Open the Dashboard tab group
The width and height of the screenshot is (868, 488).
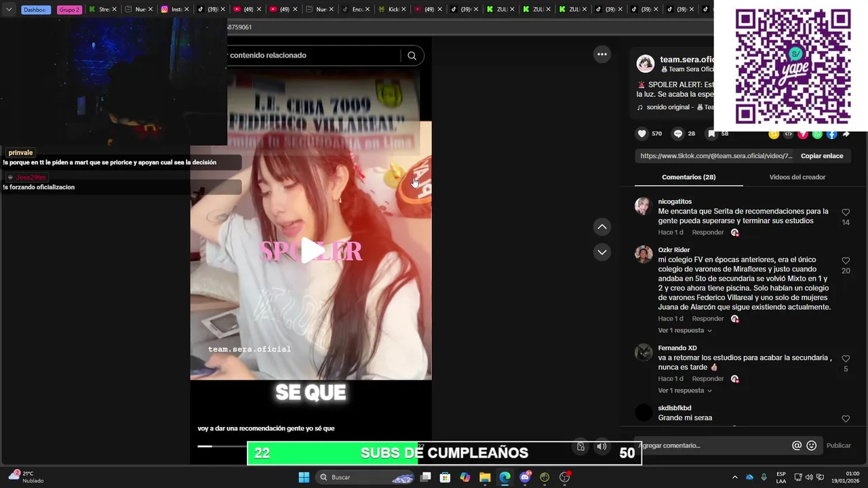[36, 9]
